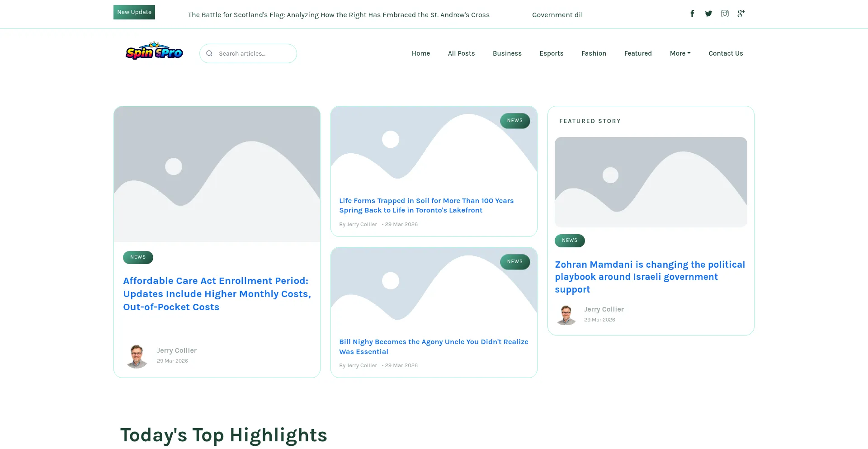Open the Facebook social icon
868x449 pixels.
pyautogui.click(x=692, y=14)
